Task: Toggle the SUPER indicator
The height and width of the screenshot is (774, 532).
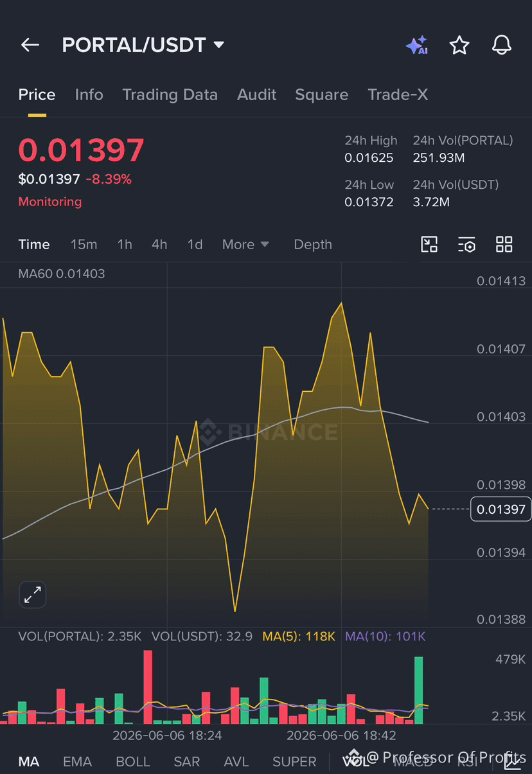Action: tap(294, 762)
